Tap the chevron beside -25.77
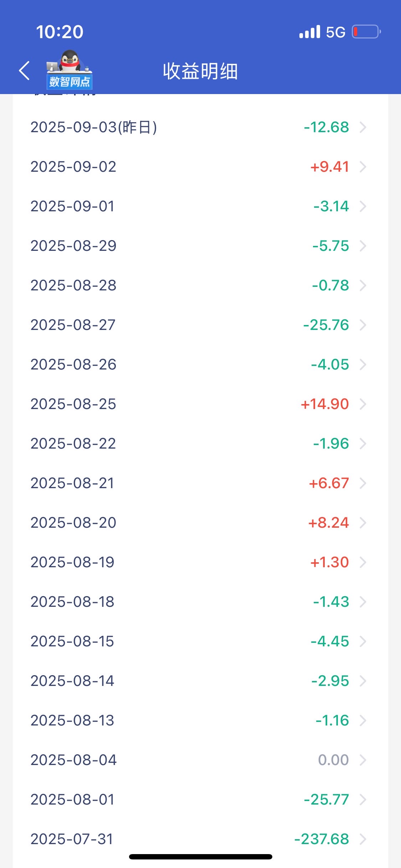 (x=363, y=800)
